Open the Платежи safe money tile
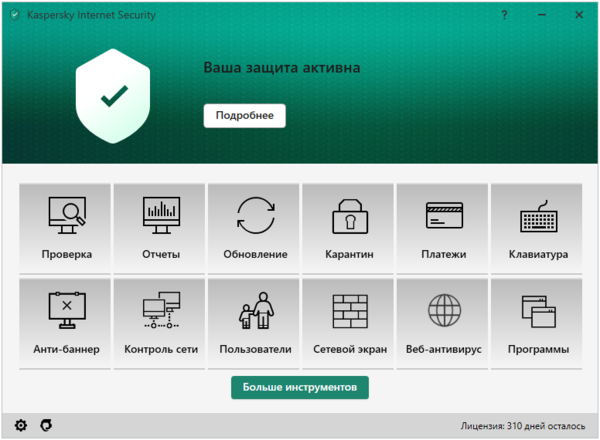This screenshot has height=440, width=600. 442,228
